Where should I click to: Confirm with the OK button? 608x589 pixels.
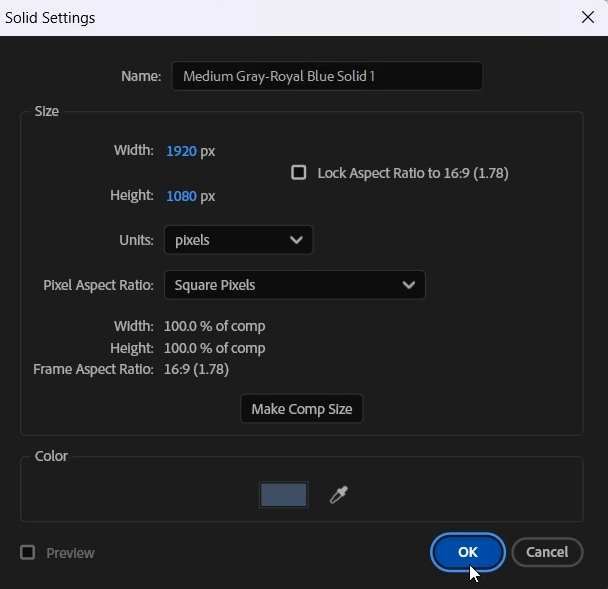tap(468, 552)
